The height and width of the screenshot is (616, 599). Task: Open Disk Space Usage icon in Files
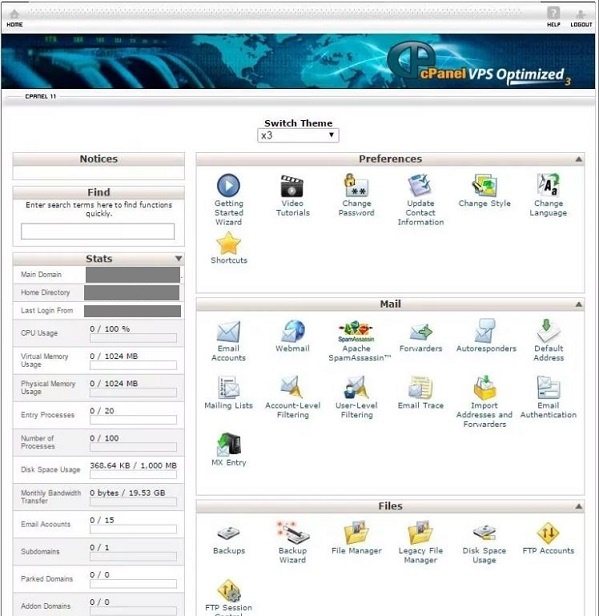point(484,533)
